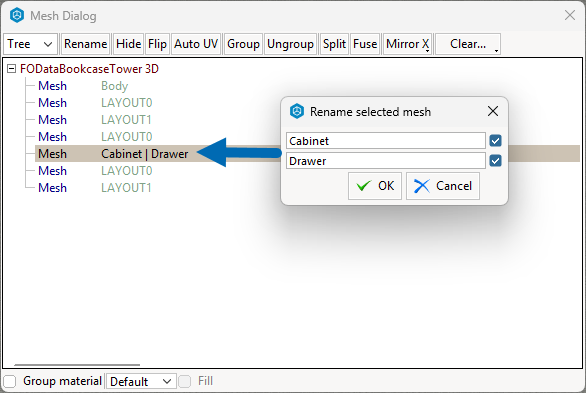The height and width of the screenshot is (393, 586).
Task: Open the Default material dropdown
Action: 141,381
